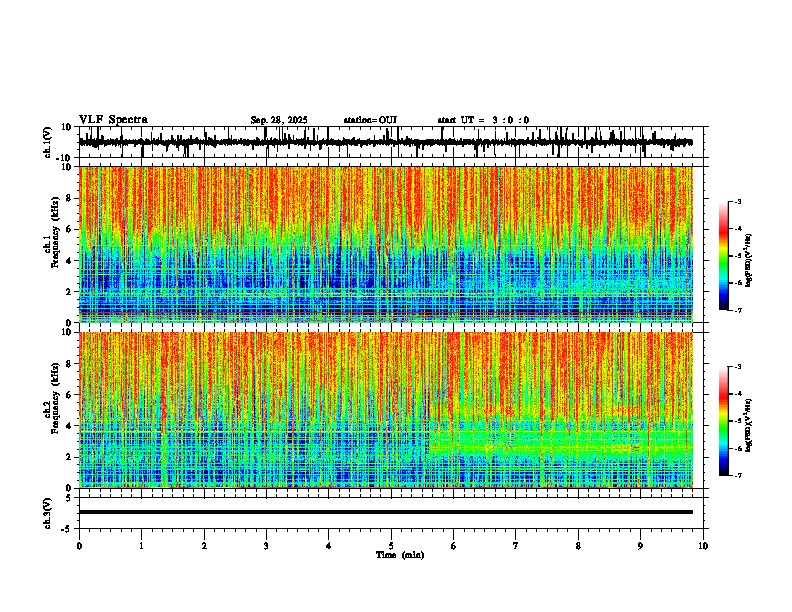Click the "start UT = 3 : 0 : 0" text
The height and width of the screenshot is (612, 792).
pos(483,120)
